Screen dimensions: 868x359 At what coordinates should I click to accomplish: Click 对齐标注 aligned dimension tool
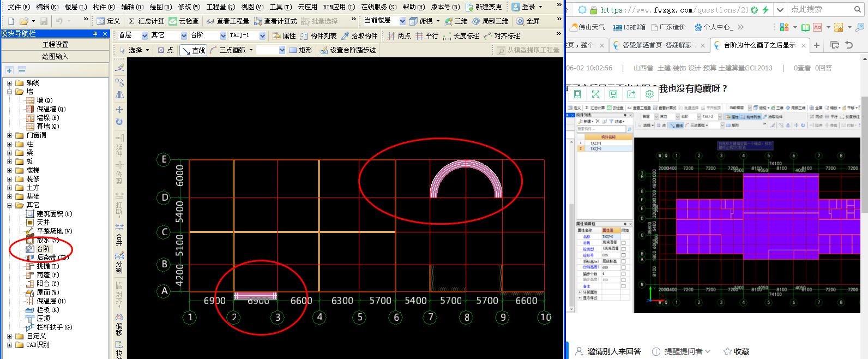[502, 35]
